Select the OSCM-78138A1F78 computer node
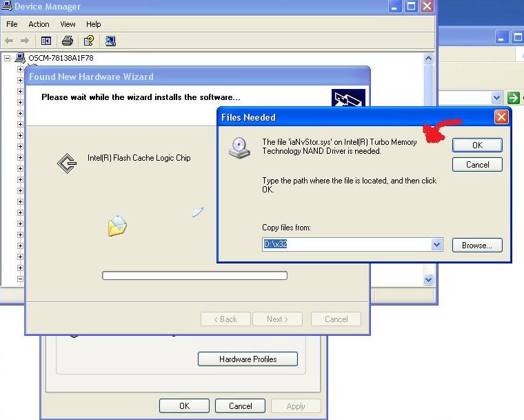This screenshot has width=524, height=420. tap(61, 58)
